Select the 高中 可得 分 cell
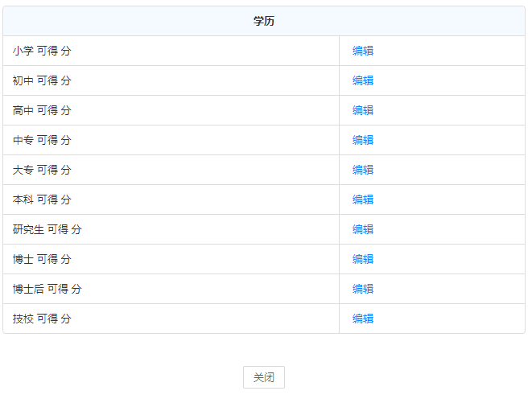The height and width of the screenshot is (399, 532). coord(42,110)
